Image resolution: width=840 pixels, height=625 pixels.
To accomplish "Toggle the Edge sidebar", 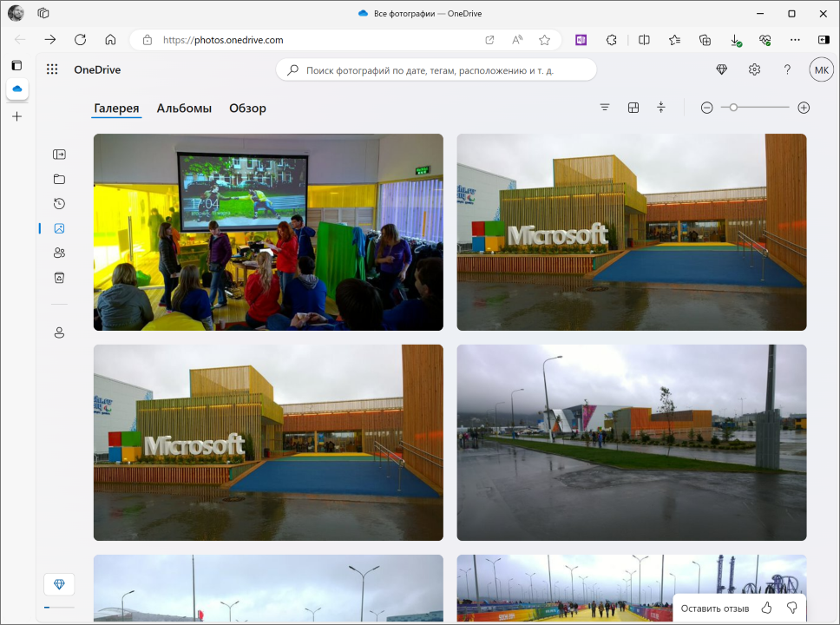I will pyautogui.click(x=824, y=40).
